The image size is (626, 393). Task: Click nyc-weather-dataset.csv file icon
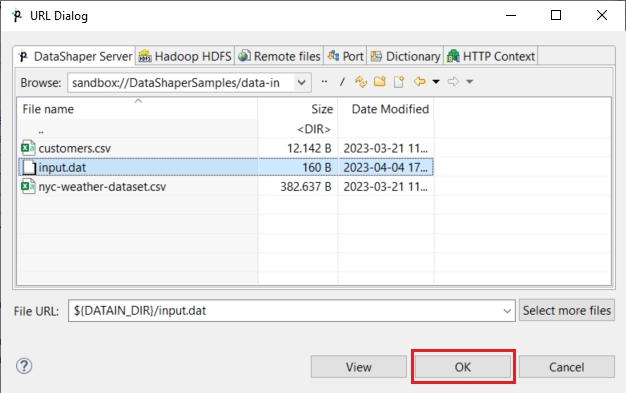[28, 187]
